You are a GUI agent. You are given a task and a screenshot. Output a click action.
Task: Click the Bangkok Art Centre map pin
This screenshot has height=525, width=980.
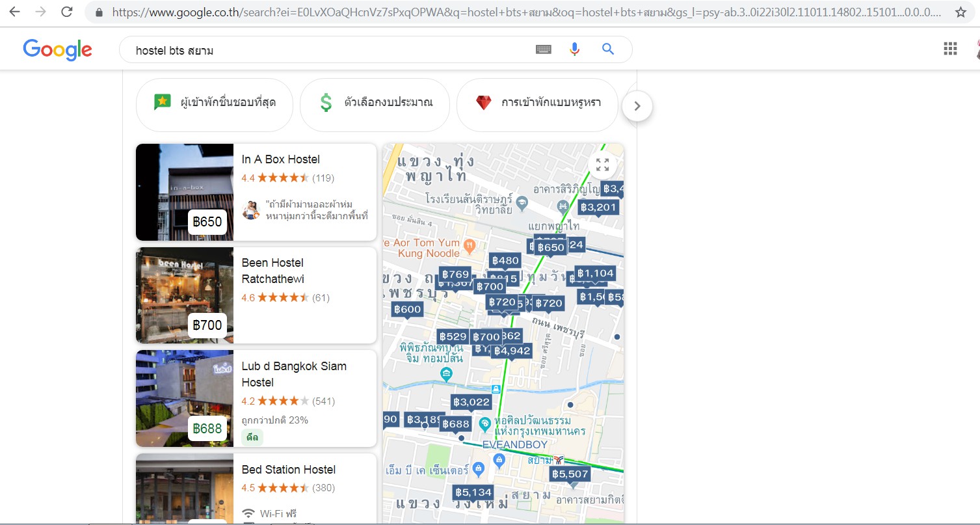tap(485, 424)
